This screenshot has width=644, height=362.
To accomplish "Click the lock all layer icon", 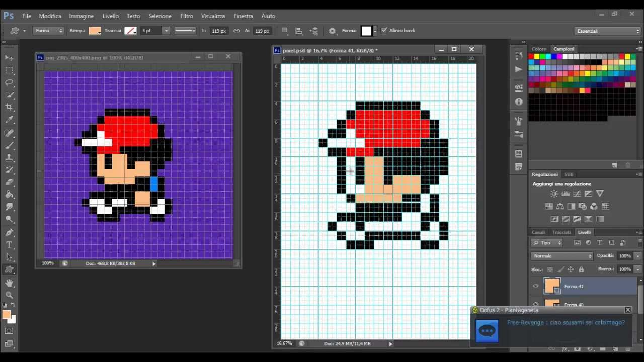I will point(581,269).
